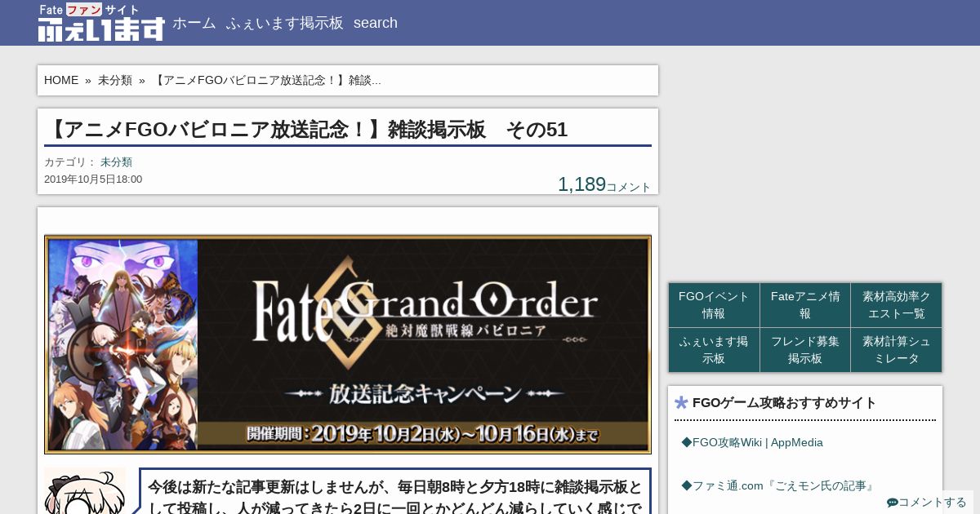Open FGOイベント情報 tile
This screenshot has height=514, width=980.
point(714,305)
